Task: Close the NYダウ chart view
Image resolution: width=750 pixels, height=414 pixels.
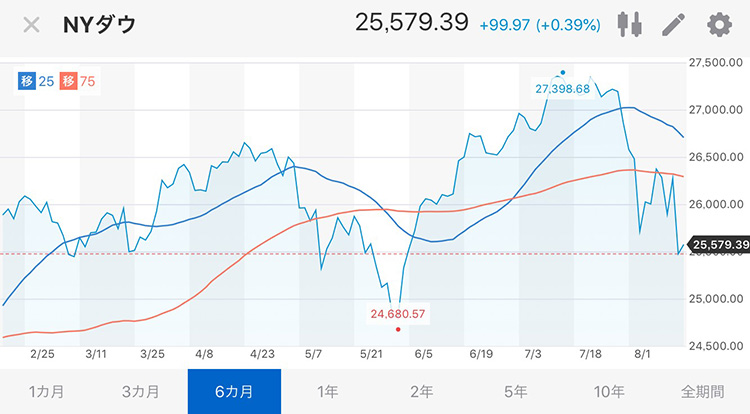Action: click(x=32, y=25)
